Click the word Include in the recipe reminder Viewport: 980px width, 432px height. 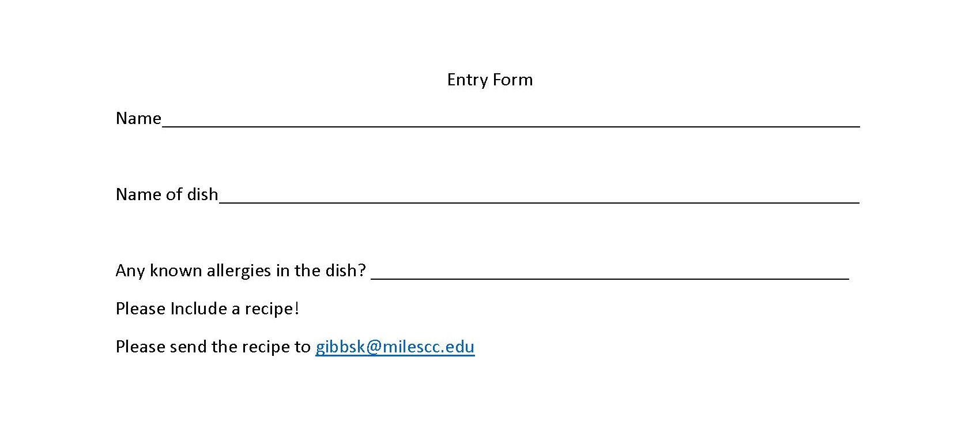199,309
